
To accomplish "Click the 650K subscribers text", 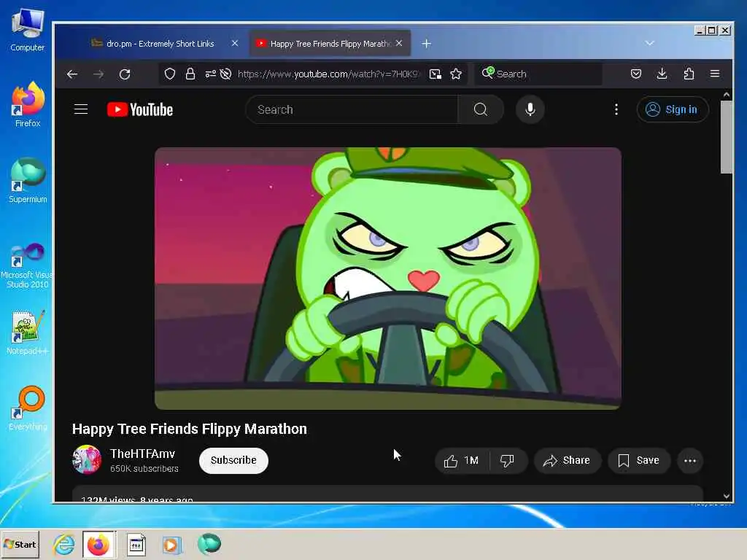I will [x=144, y=469].
